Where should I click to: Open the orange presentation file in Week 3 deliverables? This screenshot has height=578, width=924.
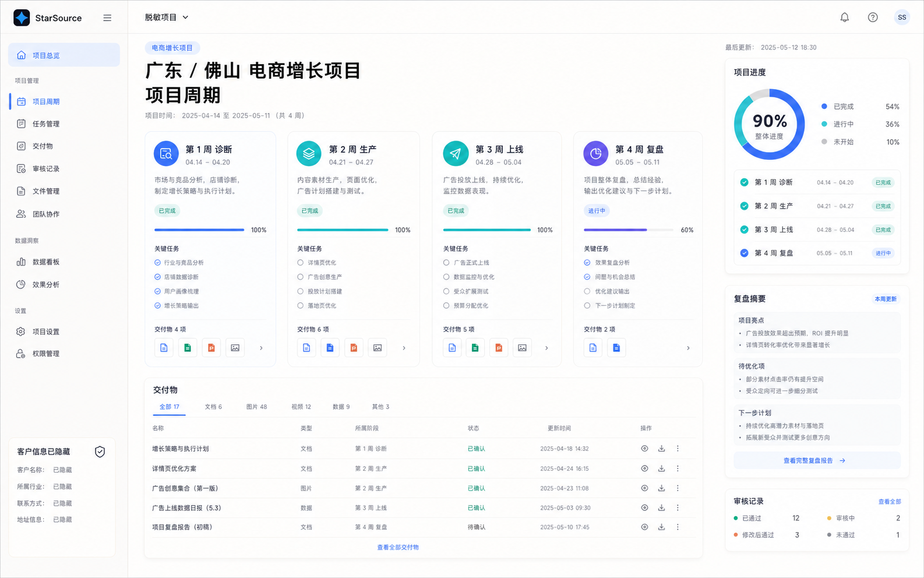[499, 348]
